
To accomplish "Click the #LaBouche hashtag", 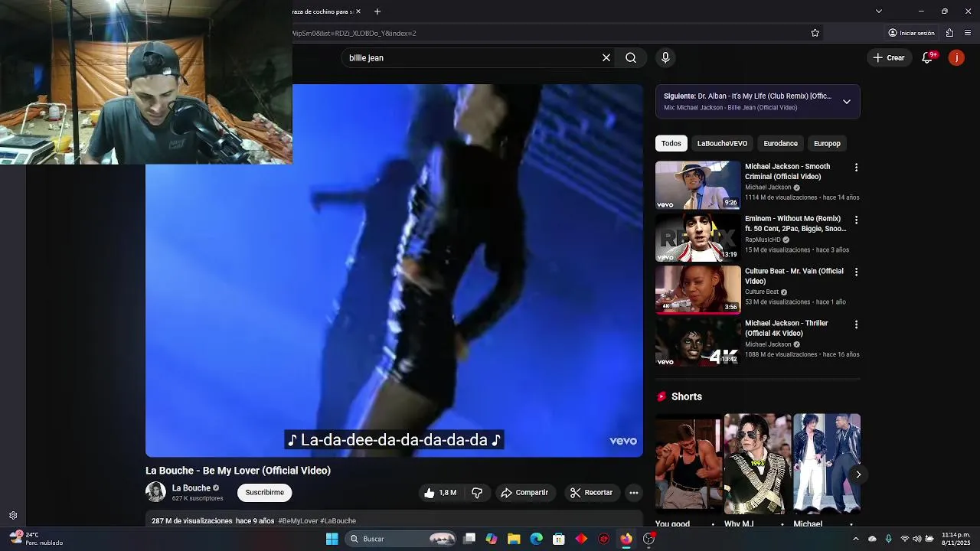I will (338, 521).
